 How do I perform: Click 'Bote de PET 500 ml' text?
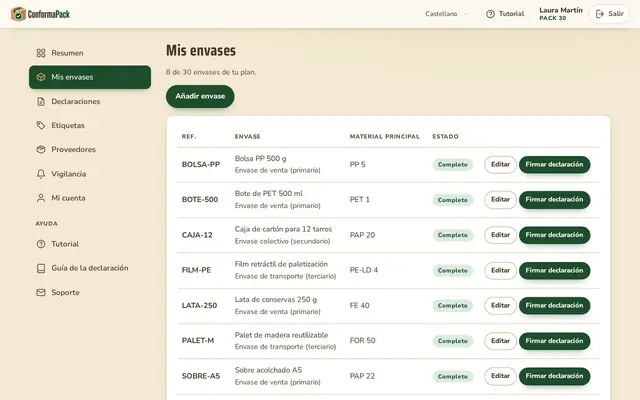point(269,193)
